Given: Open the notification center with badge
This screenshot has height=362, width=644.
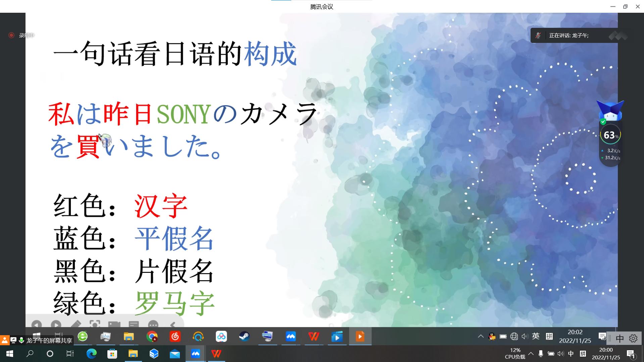Looking at the screenshot, I should [631, 354].
